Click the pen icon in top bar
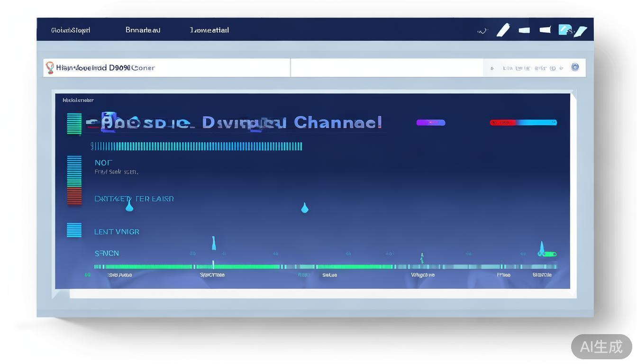This screenshot has height=364, width=637. point(503,30)
